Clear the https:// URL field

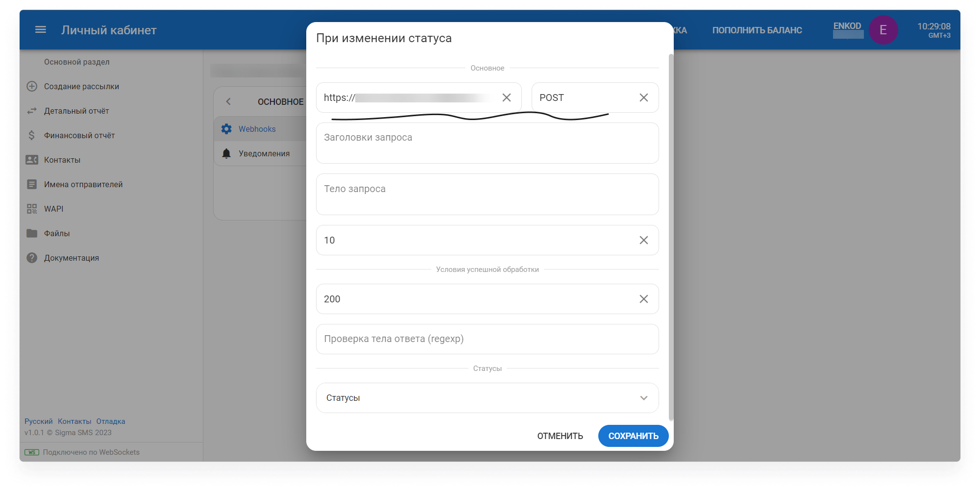click(x=507, y=98)
